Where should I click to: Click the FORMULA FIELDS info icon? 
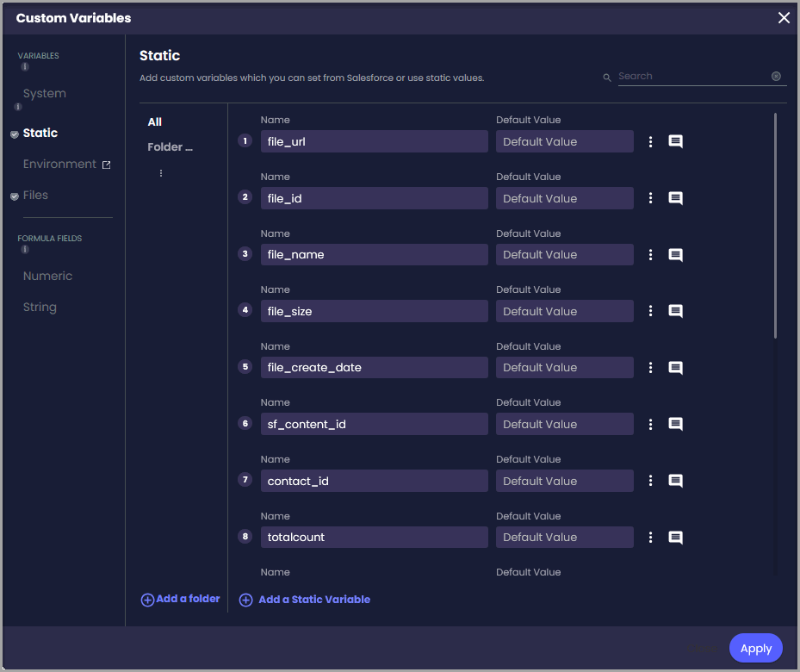[24, 249]
